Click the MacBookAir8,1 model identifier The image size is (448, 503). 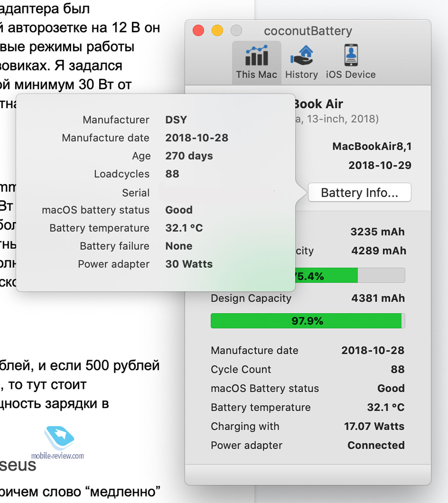tap(372, 146)
